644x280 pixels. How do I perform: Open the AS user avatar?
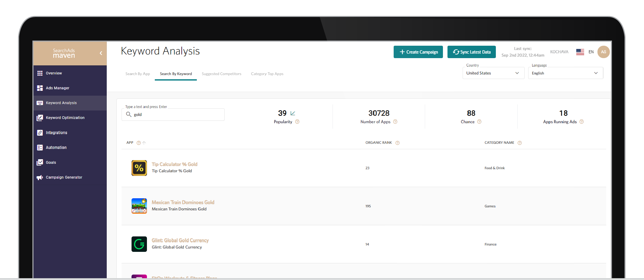[603, 52]
